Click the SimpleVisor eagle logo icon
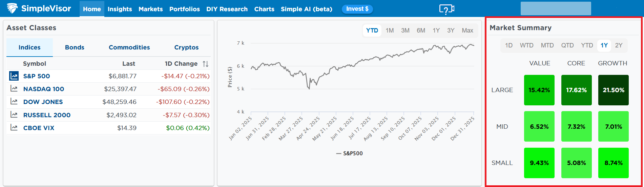Viewport: 644px width, 187px height. tap(12, 8)
